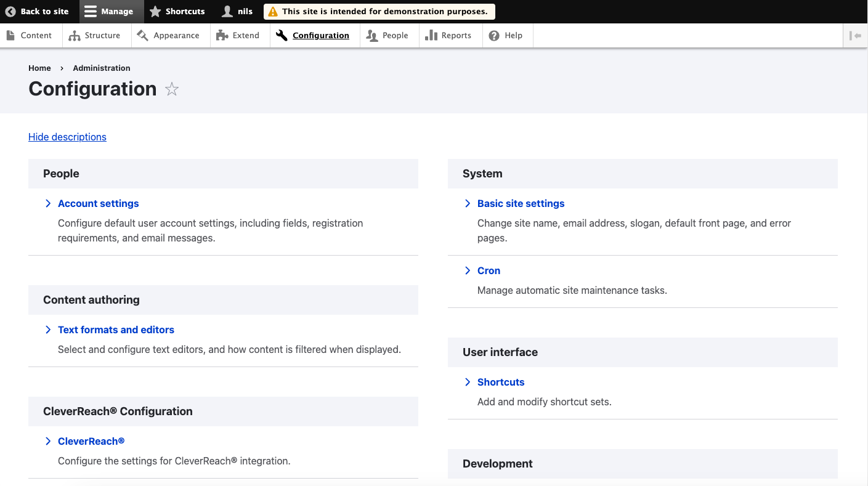Click the People section heading
The height and width of the screenshot is (486, 868).
coord(61,174)
